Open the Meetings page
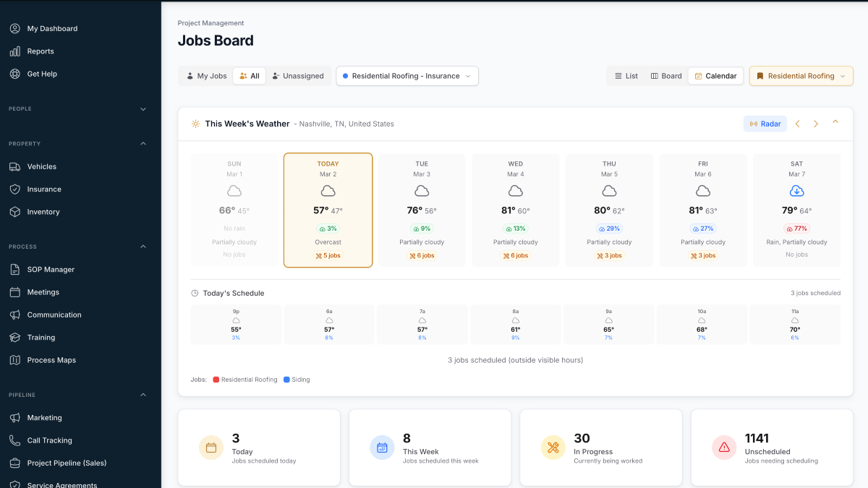 point(42,291)
